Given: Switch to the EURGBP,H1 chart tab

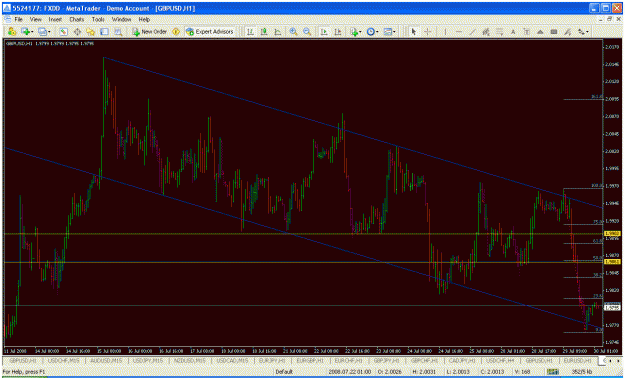Looking at the screenshot, I should point(310,360).
